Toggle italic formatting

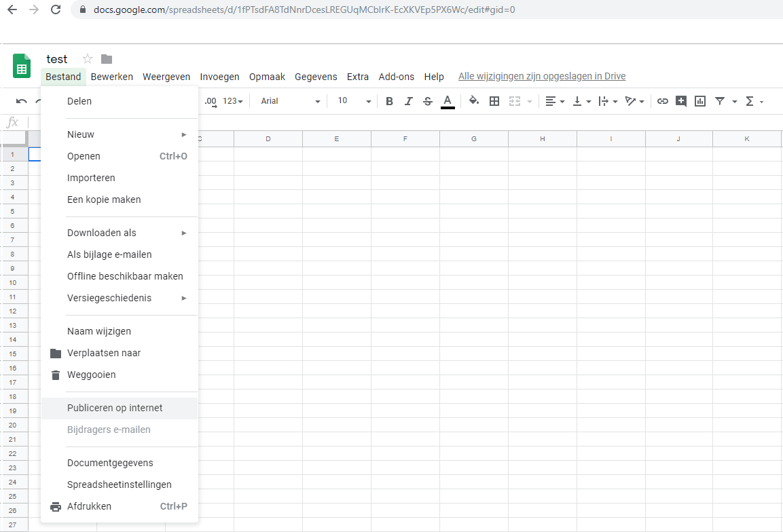click(408, 100)
